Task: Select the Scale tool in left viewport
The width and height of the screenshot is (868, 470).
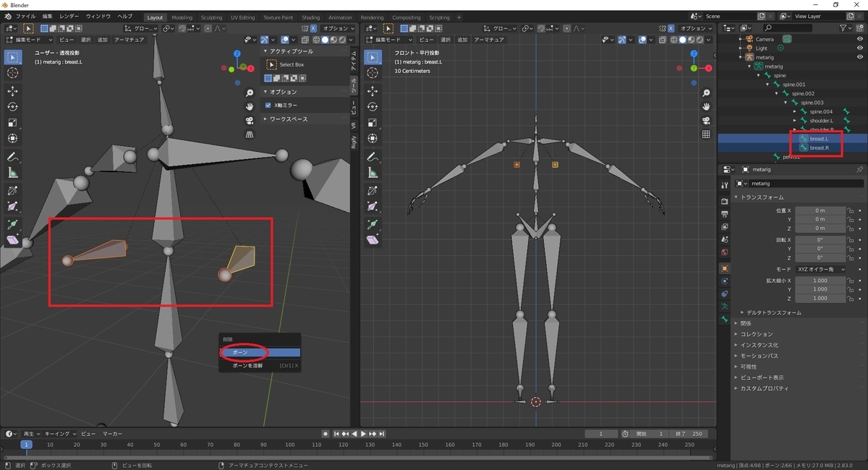Action: [x=13, y=123]
